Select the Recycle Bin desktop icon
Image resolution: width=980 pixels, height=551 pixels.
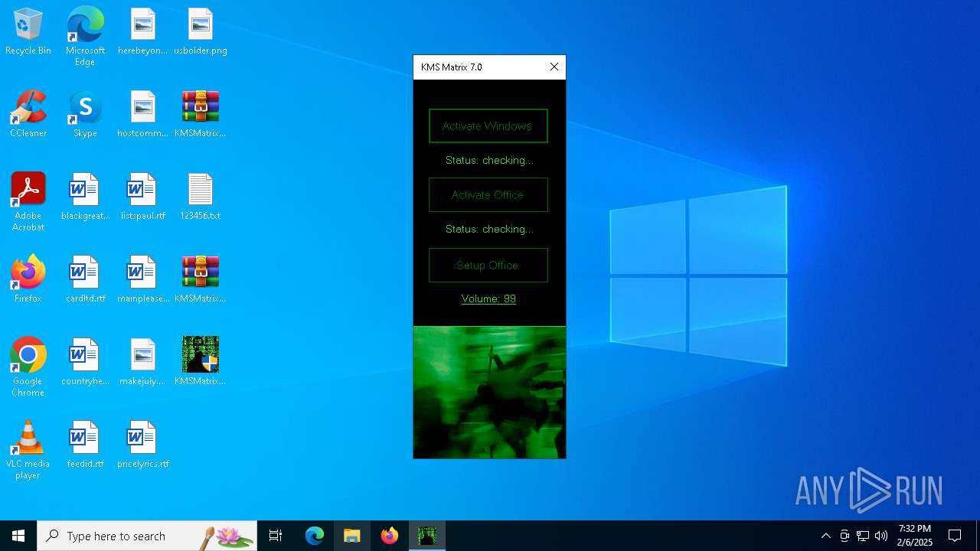(x=28, y=33)
